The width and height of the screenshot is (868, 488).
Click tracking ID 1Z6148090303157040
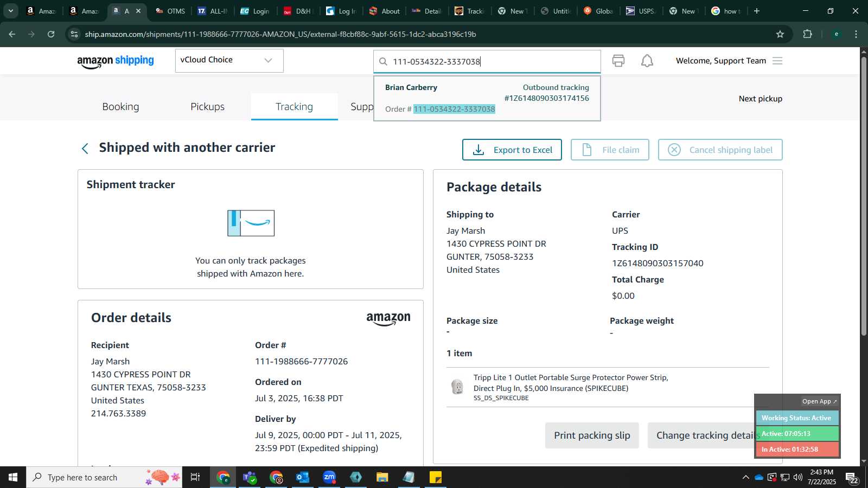click(x=658, y=264)
